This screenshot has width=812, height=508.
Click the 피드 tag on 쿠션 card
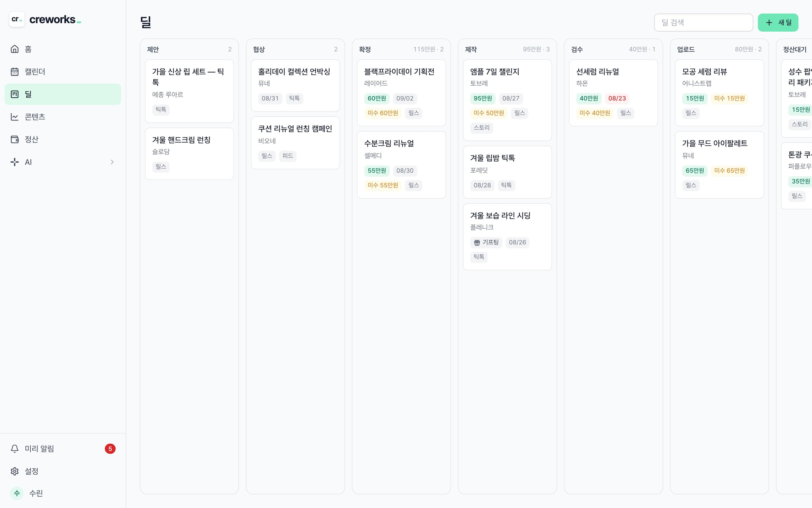[x=288, y=156]
